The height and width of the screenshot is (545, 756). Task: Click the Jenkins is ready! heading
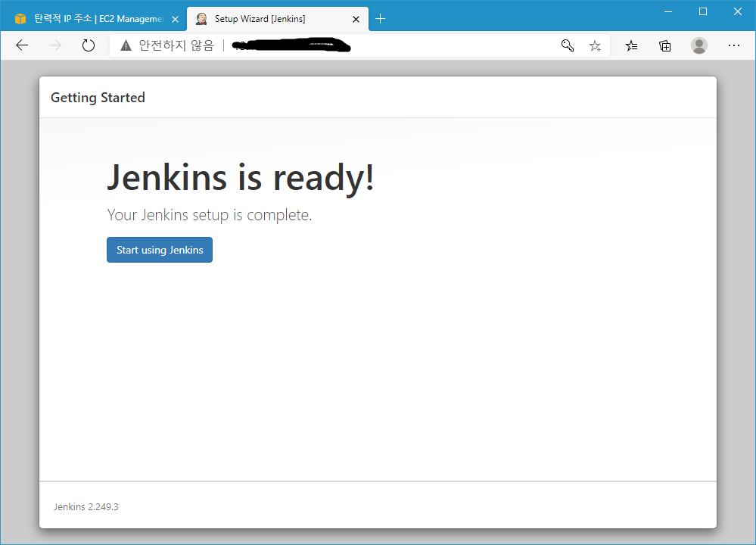tap(240, 177)
